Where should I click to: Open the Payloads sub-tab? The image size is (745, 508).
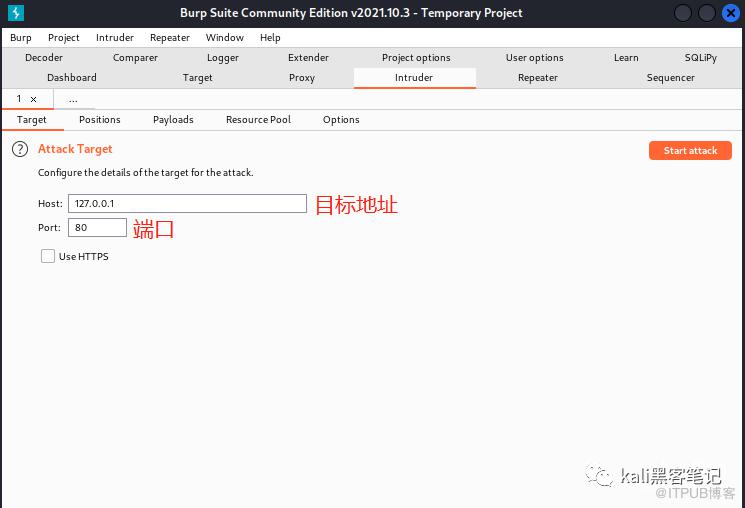[173, 120]
